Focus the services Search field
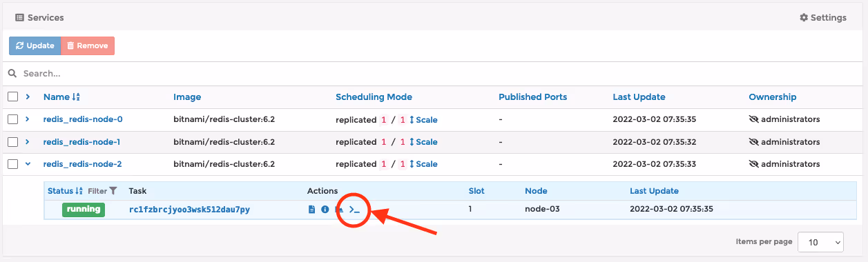 (434, 73)
